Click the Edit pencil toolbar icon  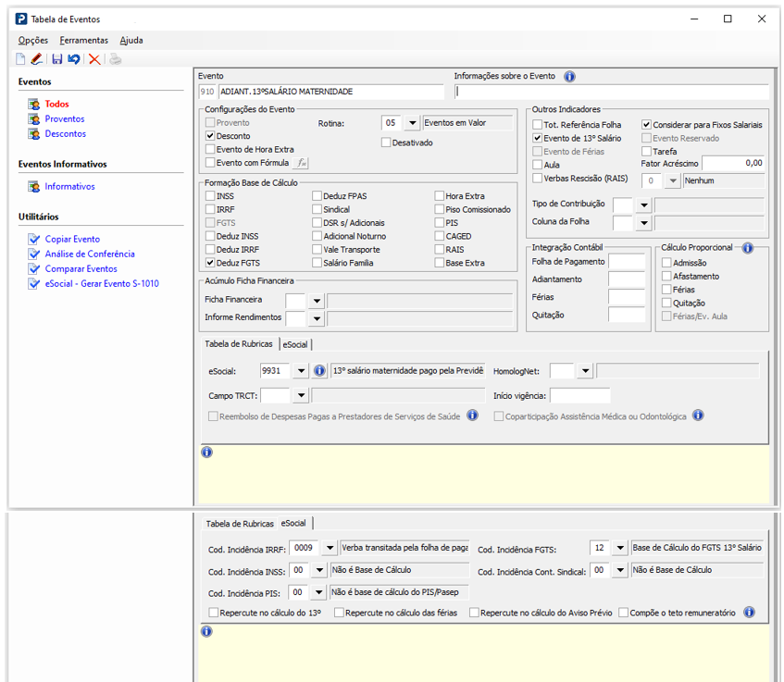[36, 59]
